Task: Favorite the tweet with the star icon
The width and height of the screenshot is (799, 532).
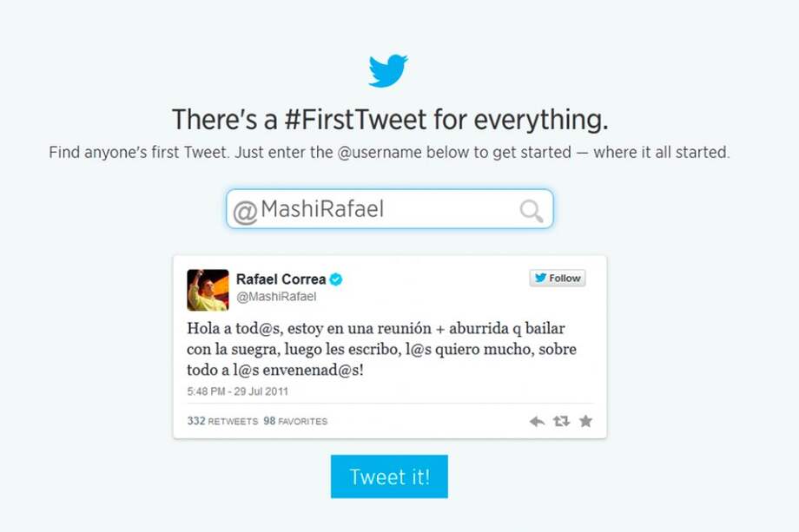Action: click(585, 421)
